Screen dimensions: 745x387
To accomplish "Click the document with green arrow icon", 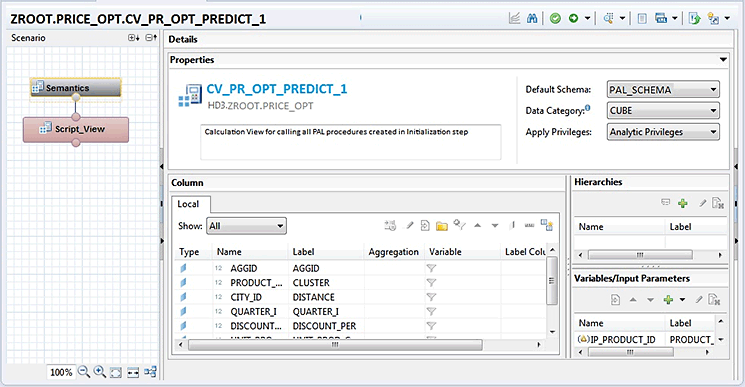I will pos(695,19).
